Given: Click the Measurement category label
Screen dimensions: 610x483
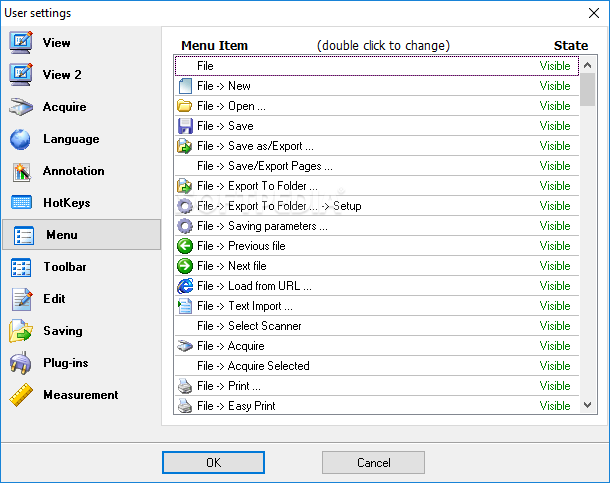Looking at the screenshot, I should coord(81,395).
